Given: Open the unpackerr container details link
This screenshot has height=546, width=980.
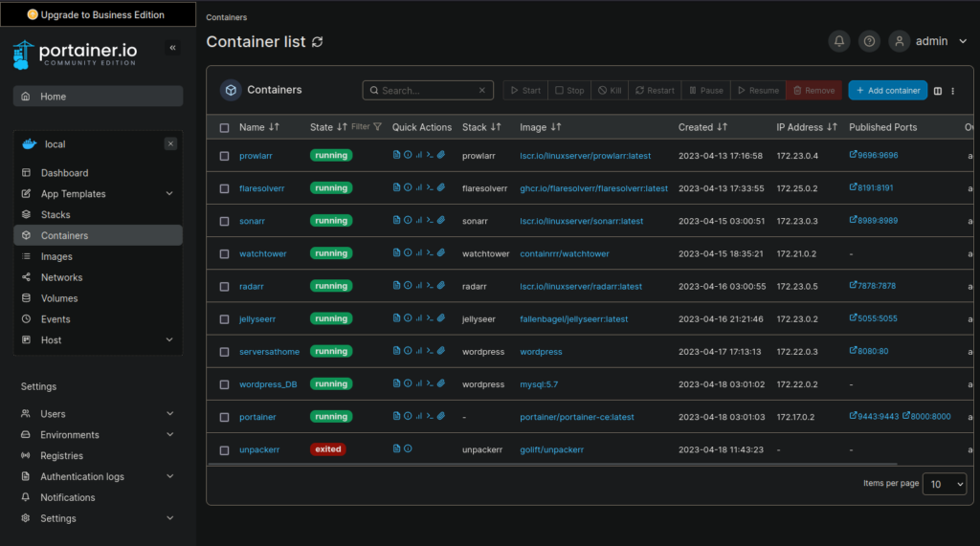Looking at the screenshot, I should point(259,449).
